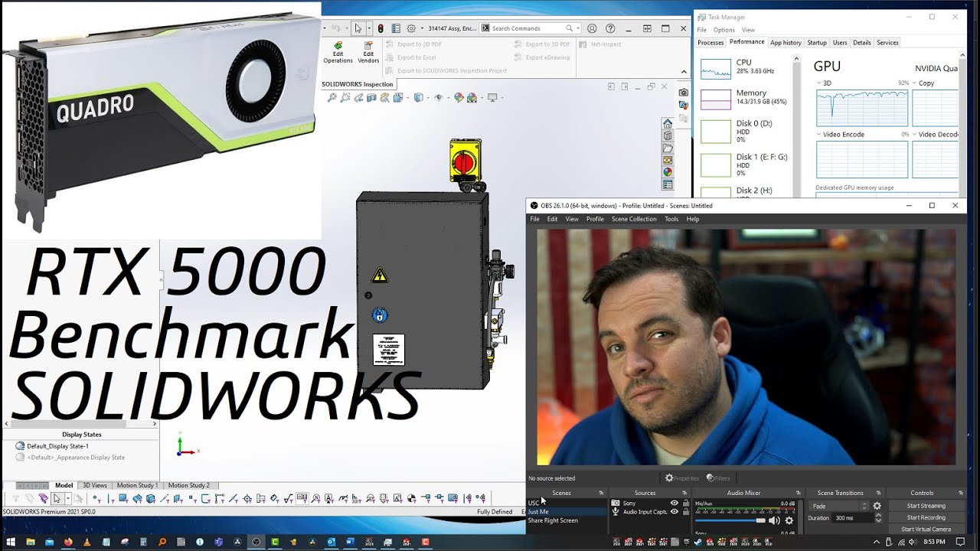
Task: Click Zoom to Fit magnifier in view toolbar
Action: coord(332,97)
